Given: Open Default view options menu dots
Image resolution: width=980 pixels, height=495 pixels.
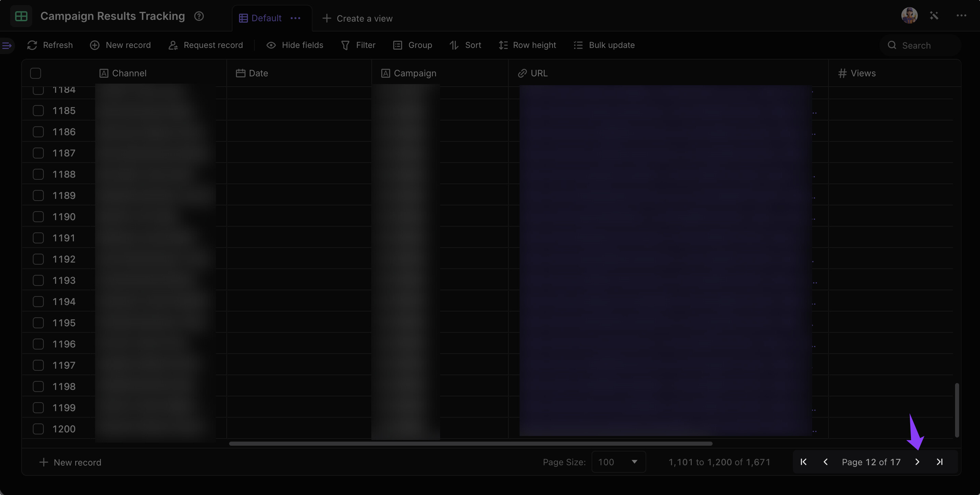Looking at the screenshot, I should pos(295,18).
